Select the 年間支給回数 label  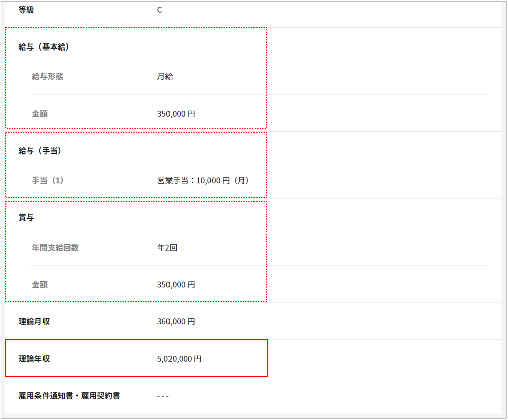(55, 248)
